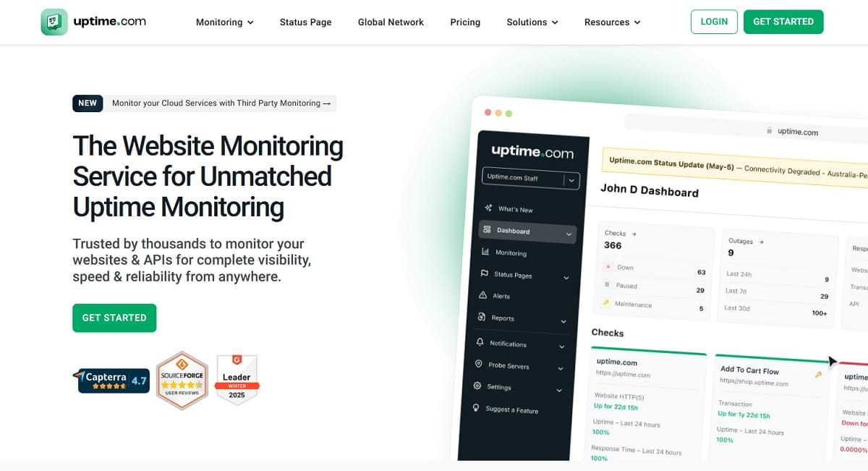The height and width of the screenshot is (471, 868).
Task: Click the Outages count '9'
Action: pyautogui.click(x=731, y=253)
